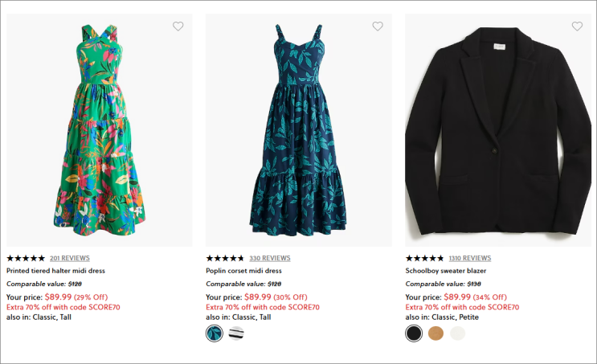This screenshot has width=597, height=364.
Task: Click the Schoolboy blazer star rating
Action: [x=424, y=259]
